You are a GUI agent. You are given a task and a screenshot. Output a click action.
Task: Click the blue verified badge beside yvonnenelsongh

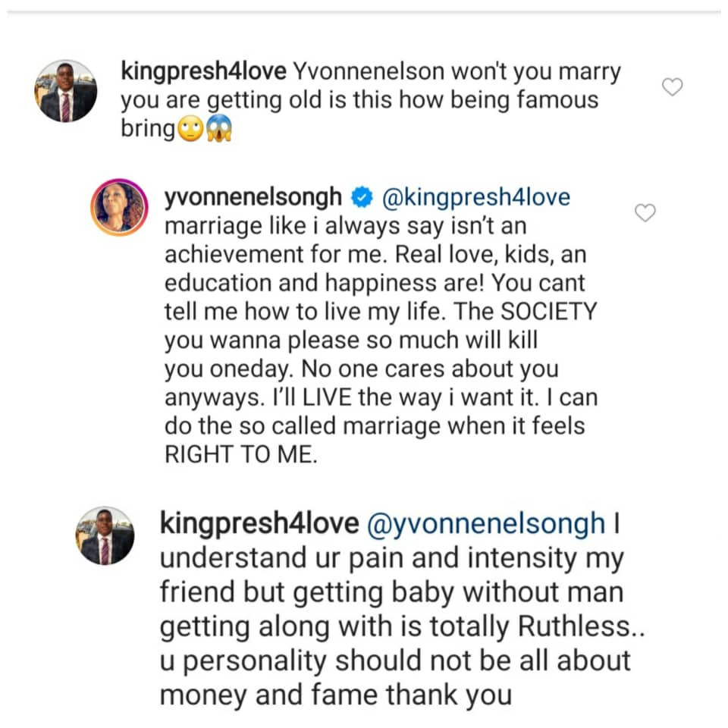coord(363,198)
